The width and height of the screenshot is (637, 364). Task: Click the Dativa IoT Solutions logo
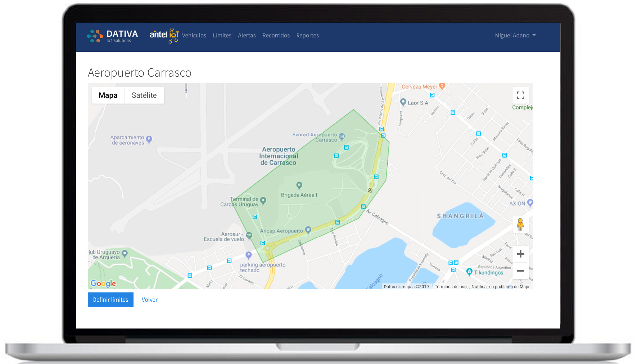tap(113, 36)
